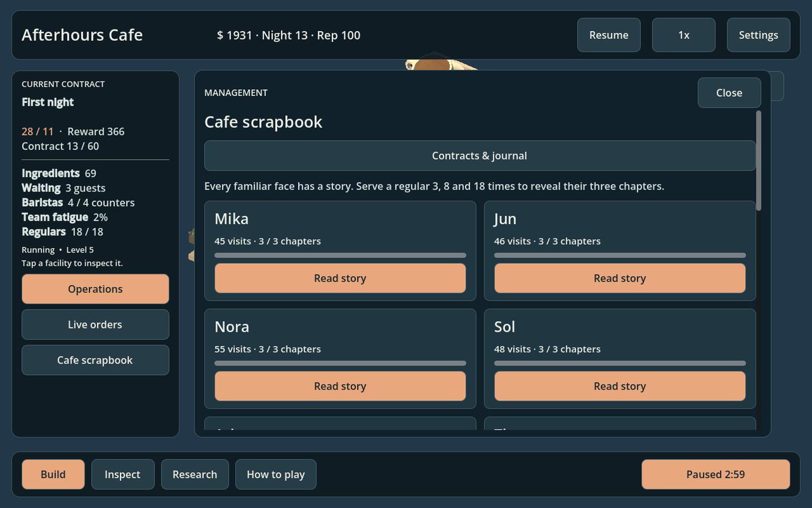This screenshot has height=508, width=812.
Task: Read Jun's story
Action: pos(620,278)
